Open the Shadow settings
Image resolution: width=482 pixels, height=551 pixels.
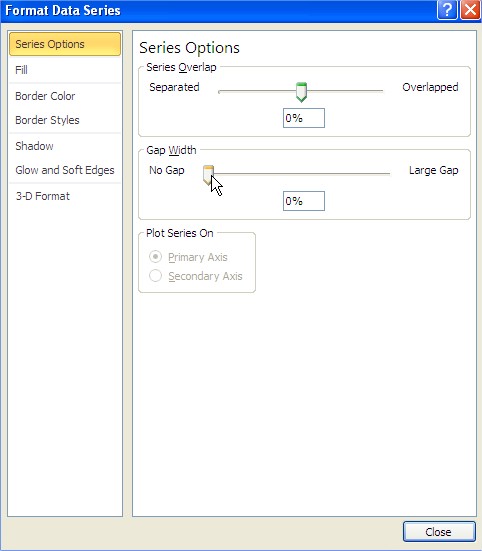[x=65, y=146]
